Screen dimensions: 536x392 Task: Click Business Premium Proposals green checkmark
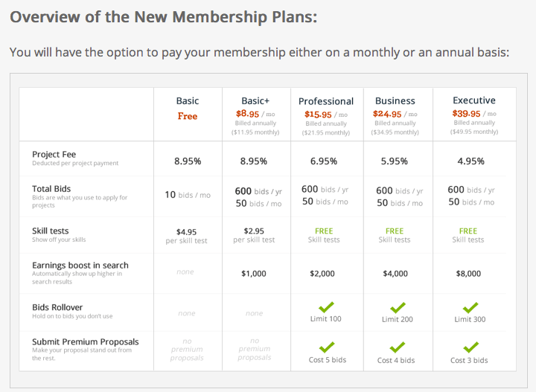397,347
